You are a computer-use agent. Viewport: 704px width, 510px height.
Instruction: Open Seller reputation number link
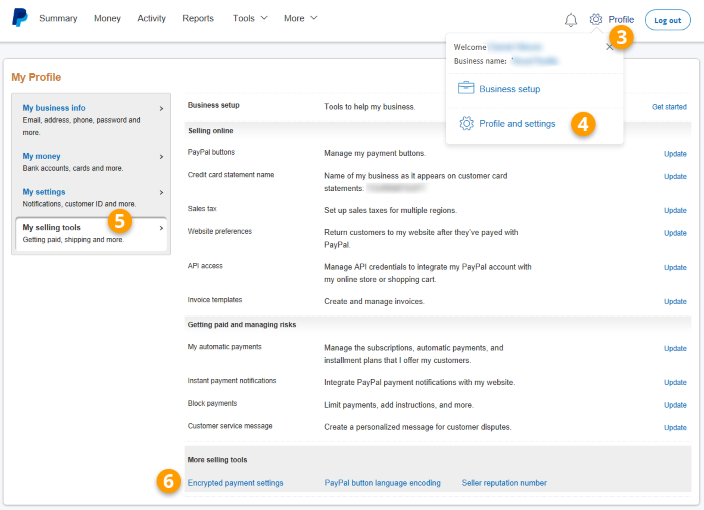504,483
